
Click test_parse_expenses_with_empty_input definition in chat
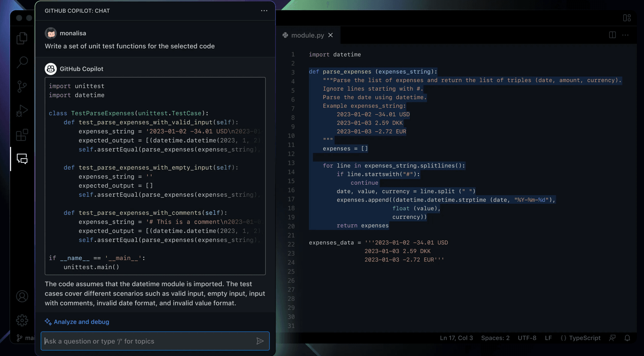(151, 168)
